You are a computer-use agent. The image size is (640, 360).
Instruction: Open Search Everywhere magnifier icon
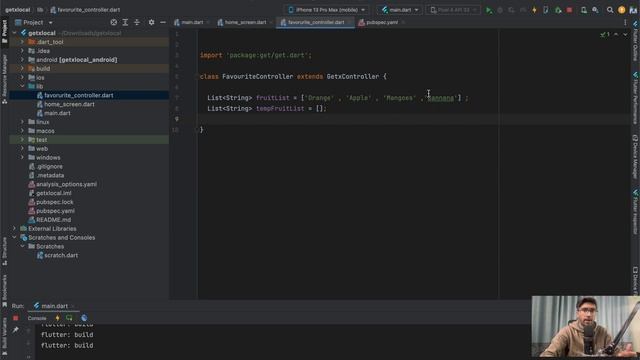[610, 10]
